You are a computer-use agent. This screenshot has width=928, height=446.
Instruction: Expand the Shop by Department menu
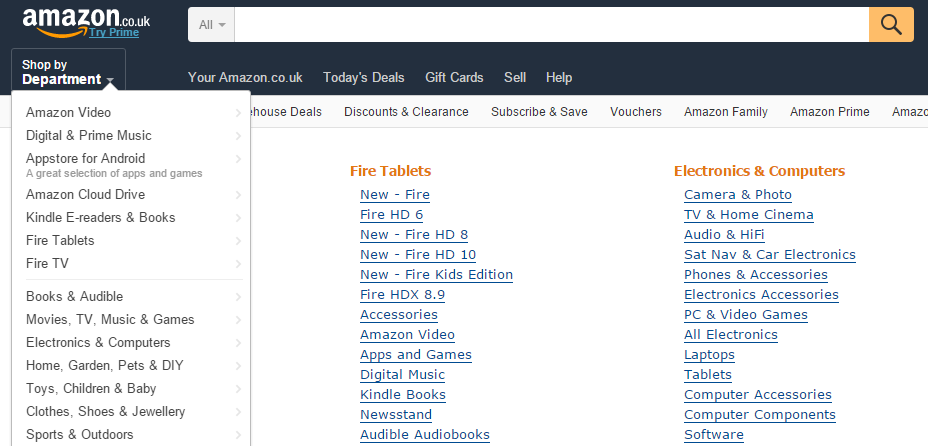pos(68,72)
